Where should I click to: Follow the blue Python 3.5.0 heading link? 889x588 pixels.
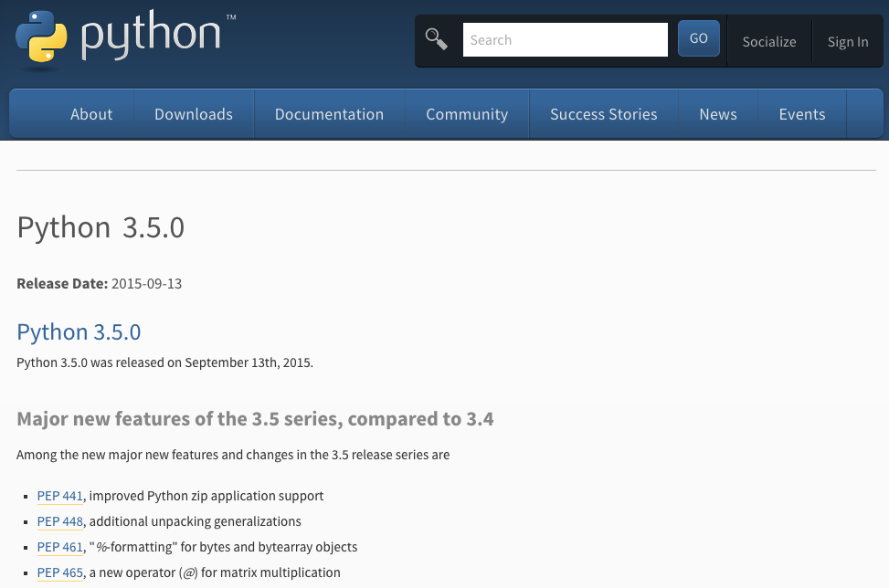click(79, 331)
